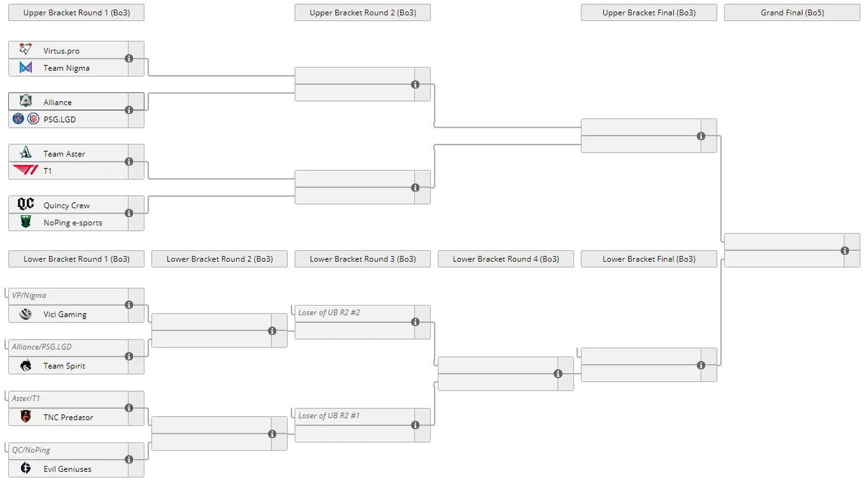Select the Grand Final (Bo5) header

coord(792,12)
